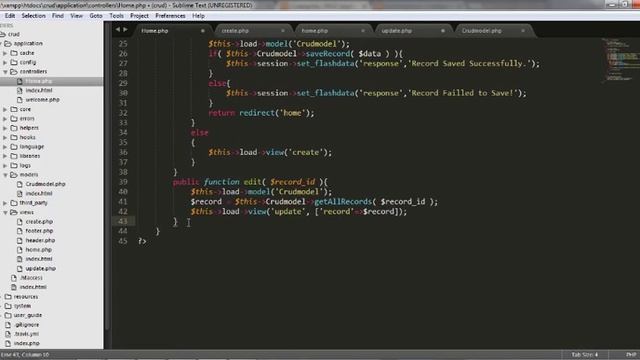Click the cache folder icon
Screen dimensions: 640x360
(x=14, y=53)
